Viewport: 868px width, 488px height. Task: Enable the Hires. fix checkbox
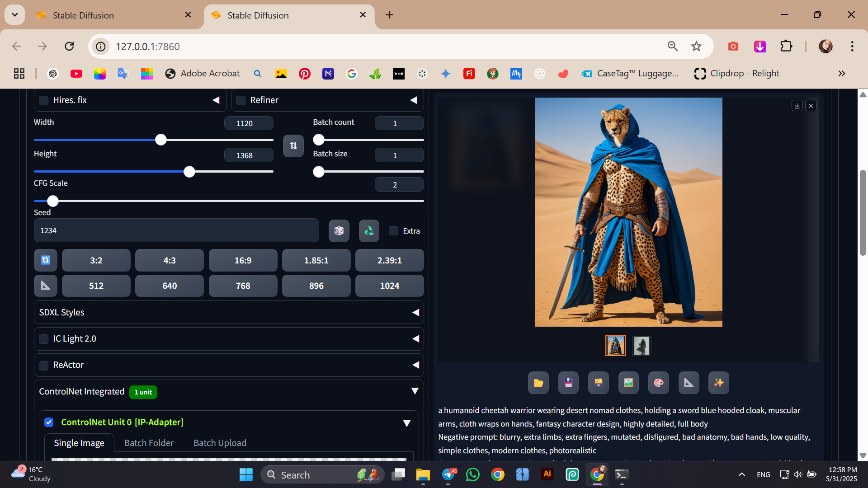[x=44, y=100]
